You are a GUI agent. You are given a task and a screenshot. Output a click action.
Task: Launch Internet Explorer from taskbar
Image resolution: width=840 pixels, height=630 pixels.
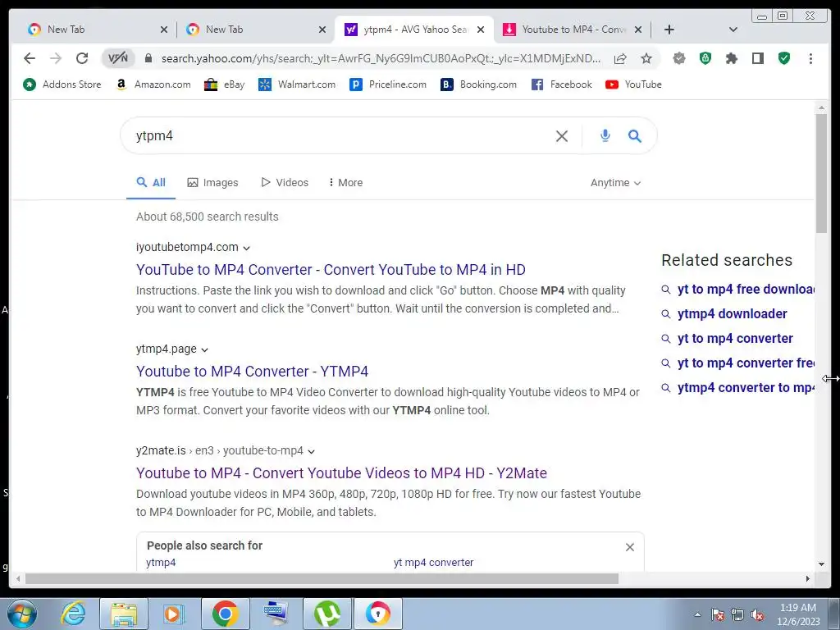click(73, 614)
